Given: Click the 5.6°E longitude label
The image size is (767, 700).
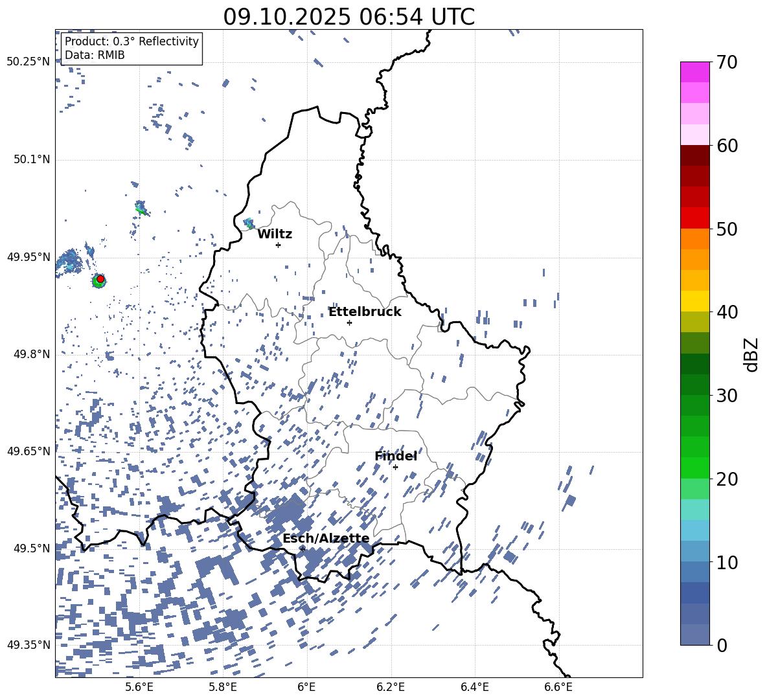Looking at the screenshot, I should pos(139,687).
